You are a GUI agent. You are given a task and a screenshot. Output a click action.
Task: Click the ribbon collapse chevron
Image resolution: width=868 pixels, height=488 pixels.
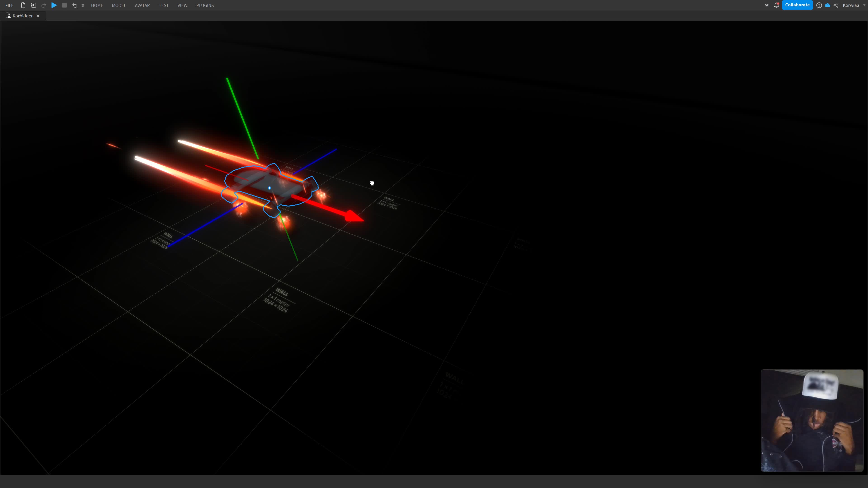point(767,5)
